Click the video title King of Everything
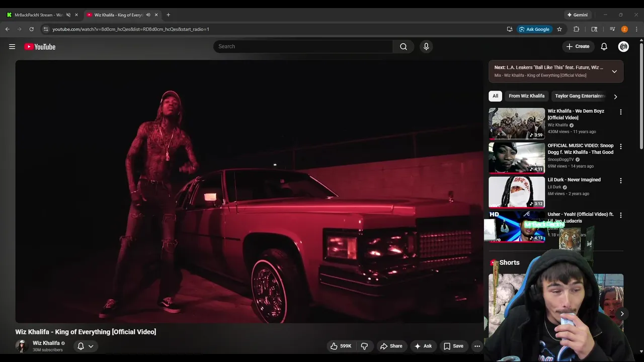 [86, 332]
